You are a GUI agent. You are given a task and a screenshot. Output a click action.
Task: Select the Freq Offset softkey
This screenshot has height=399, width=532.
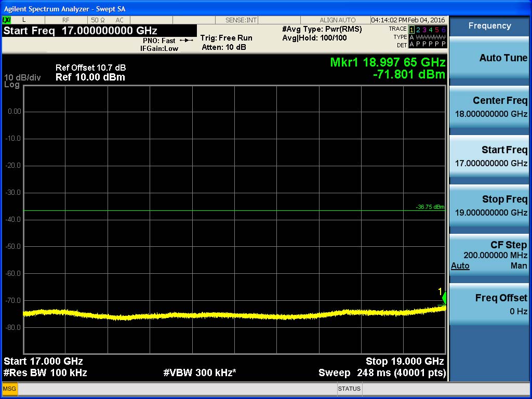pyautogui.click(x=489, y=304)
